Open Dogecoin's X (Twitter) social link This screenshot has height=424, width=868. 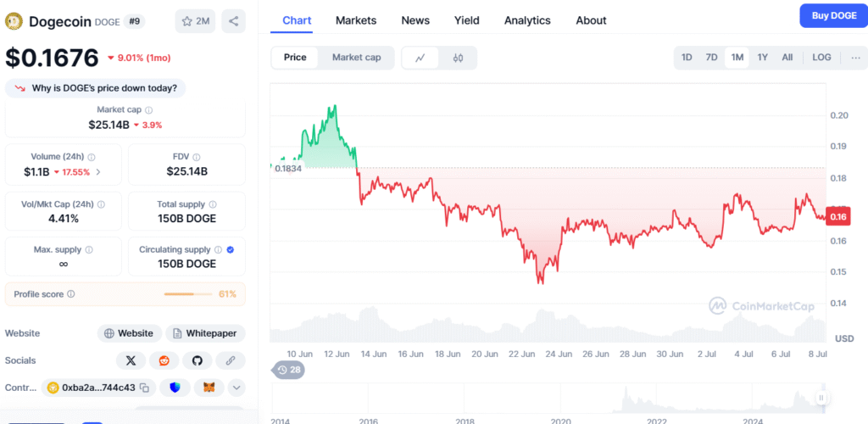tap(131, 360)
